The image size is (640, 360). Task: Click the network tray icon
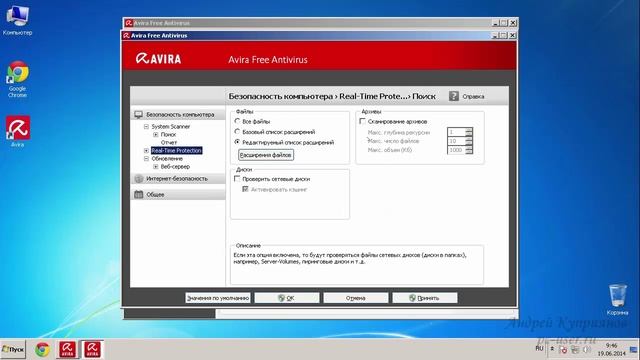tap(575, 350)
